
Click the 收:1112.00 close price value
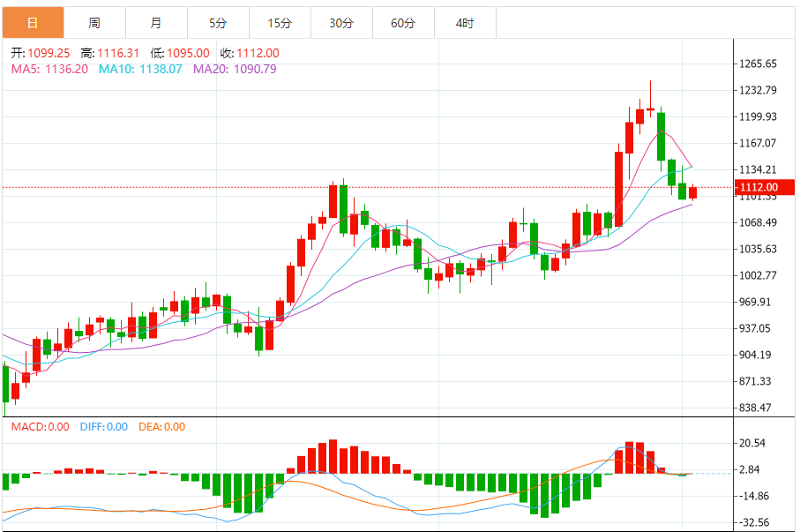(x=250, y=53)
